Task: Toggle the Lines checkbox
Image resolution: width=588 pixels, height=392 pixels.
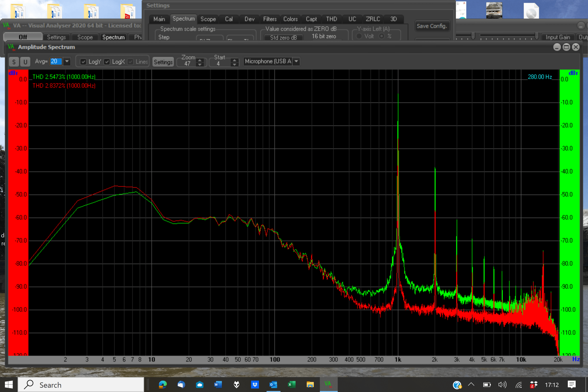Action: (130, 62)
